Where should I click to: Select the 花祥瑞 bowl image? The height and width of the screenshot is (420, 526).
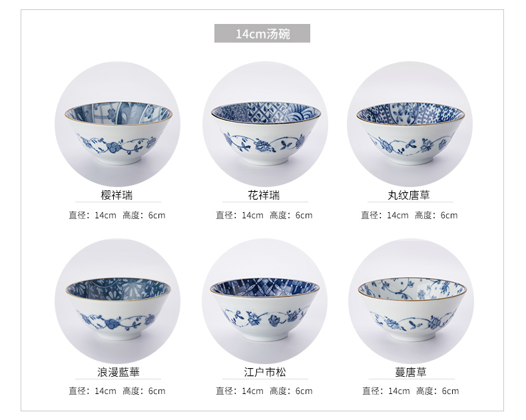[x=265, y=124]
